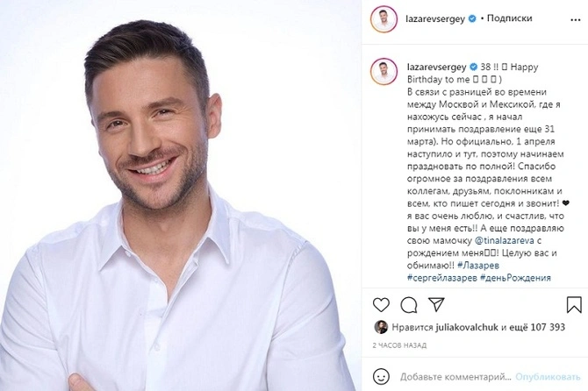Open the #Лазарев hashtag

click(478, 265)
